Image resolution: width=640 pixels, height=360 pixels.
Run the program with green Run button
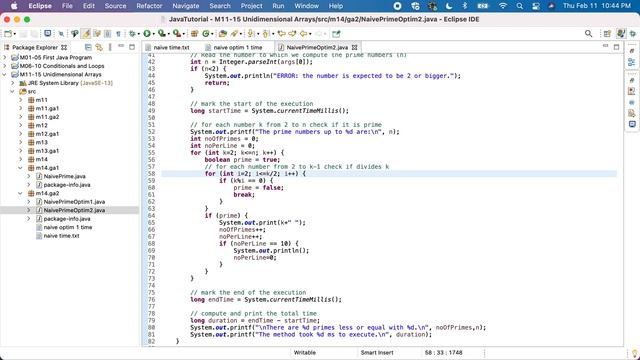coord(147,34)
